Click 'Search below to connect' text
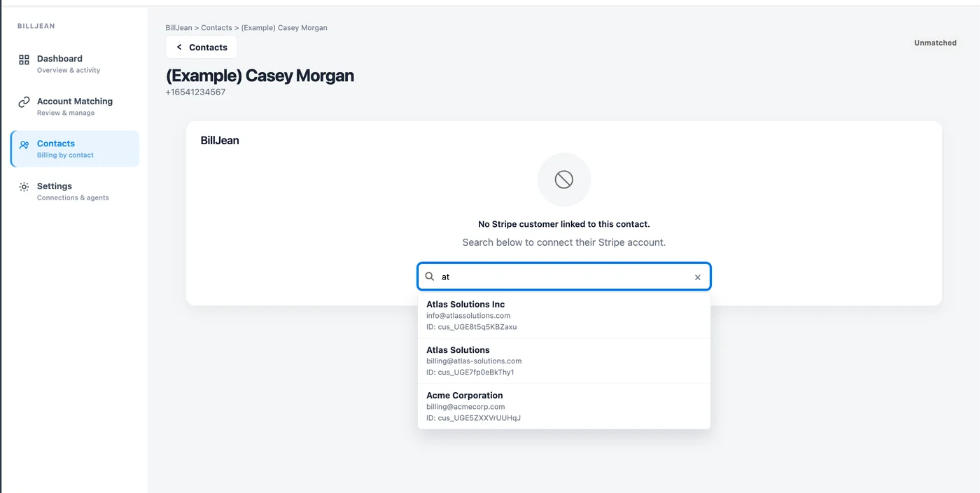Viewport: 980px width, 493px height. tap(564, 242)
